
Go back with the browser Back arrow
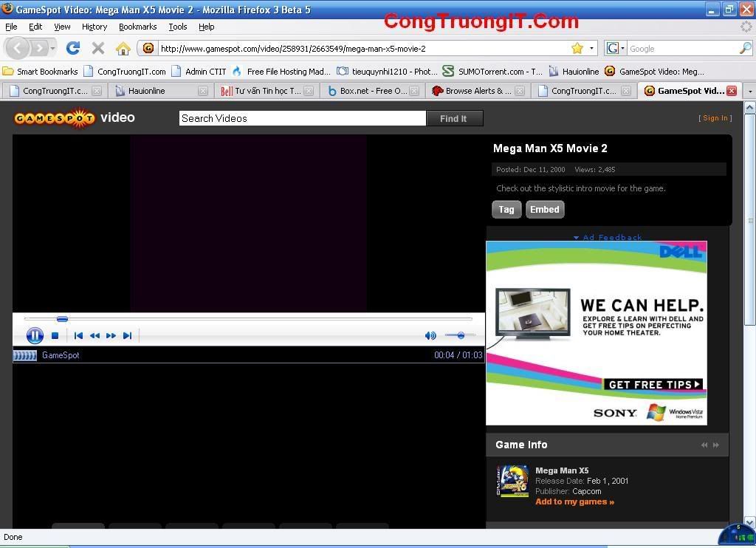(x=18, y=48)
